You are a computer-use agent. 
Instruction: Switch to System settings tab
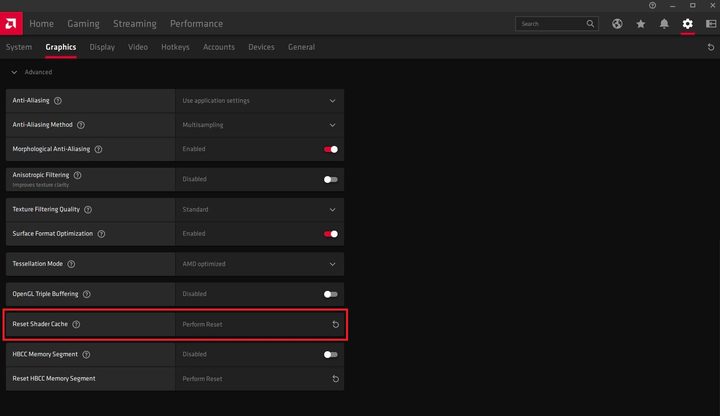pos(19,47)
